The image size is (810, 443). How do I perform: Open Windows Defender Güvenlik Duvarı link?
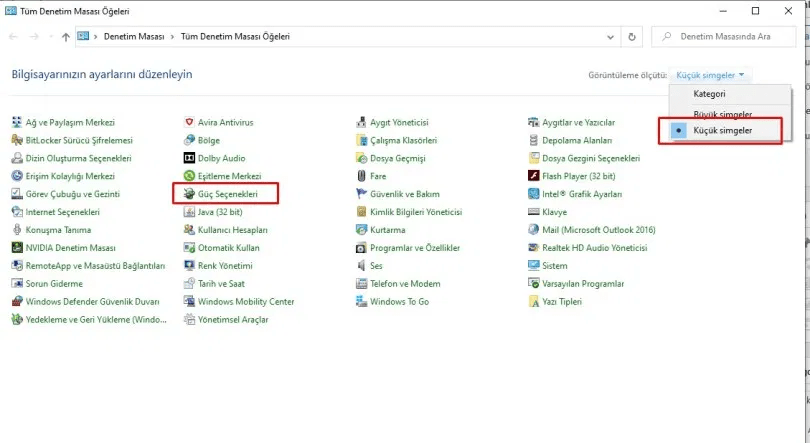pyautogui.click(x=92, y=302)
